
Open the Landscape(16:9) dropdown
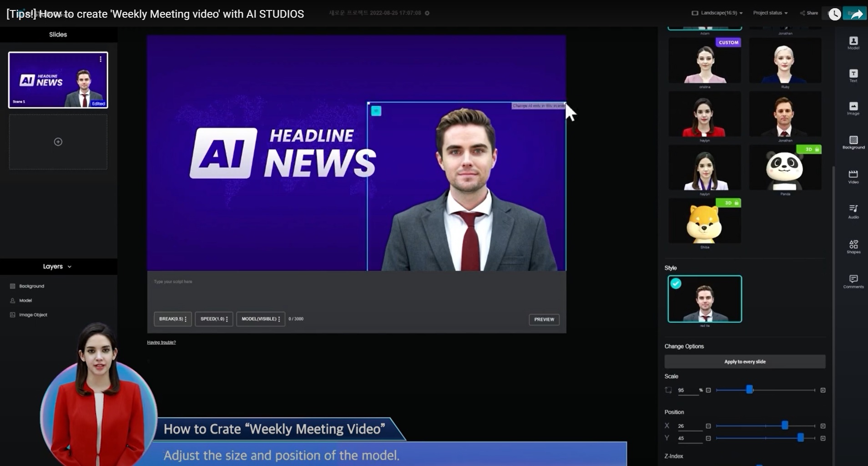(717, 13)
